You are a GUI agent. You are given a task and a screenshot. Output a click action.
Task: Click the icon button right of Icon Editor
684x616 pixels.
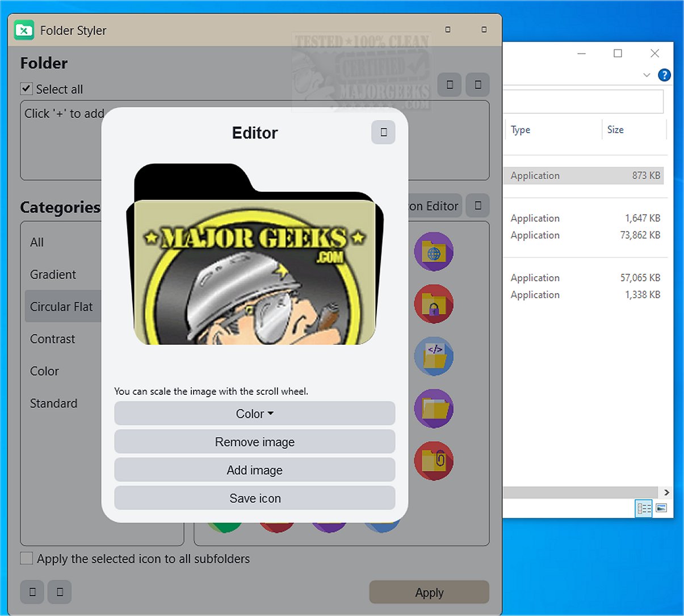click(x=478, y=205)
